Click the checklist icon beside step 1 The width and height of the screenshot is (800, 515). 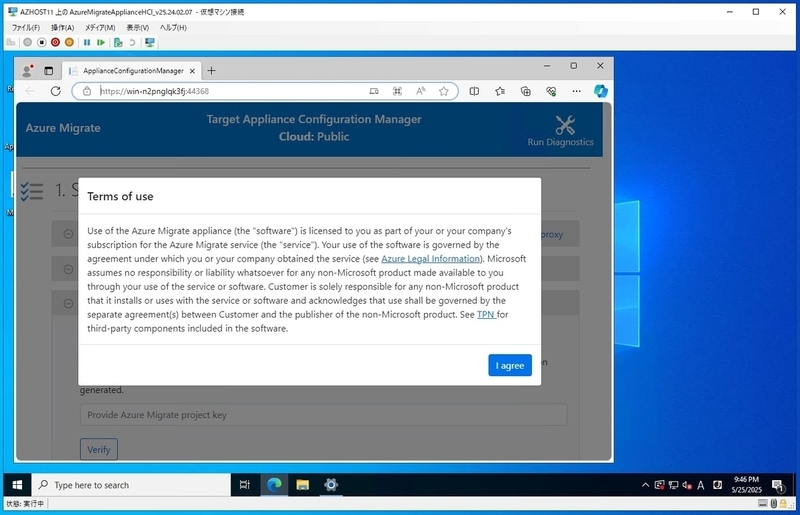pos(32,191)
